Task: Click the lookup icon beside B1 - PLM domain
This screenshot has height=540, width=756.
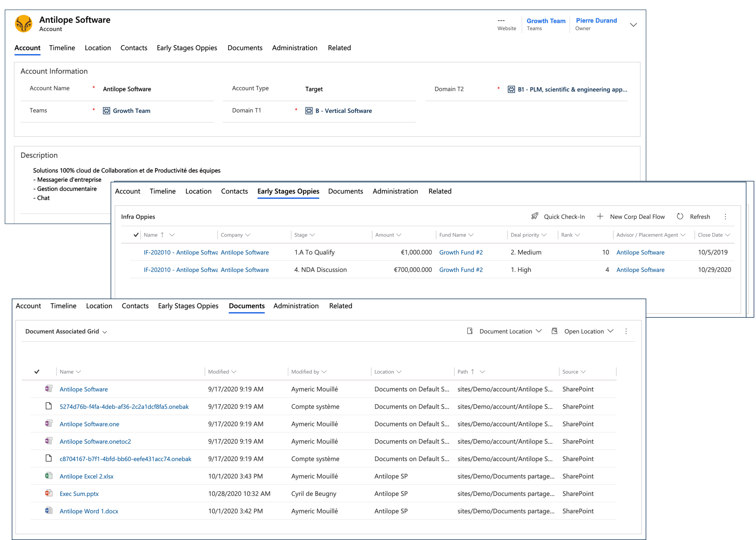Action: click(511, 89)
